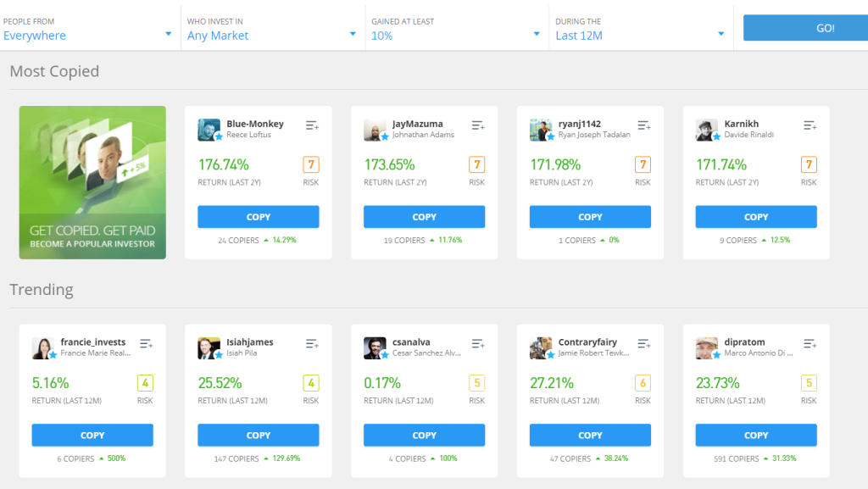Open JayMazuma's profile name link
Screen dimensions: 868x489
coord(417,124)
